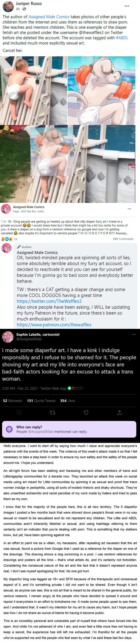Show the 131 Quote Tweets list

tap(41, 401)
